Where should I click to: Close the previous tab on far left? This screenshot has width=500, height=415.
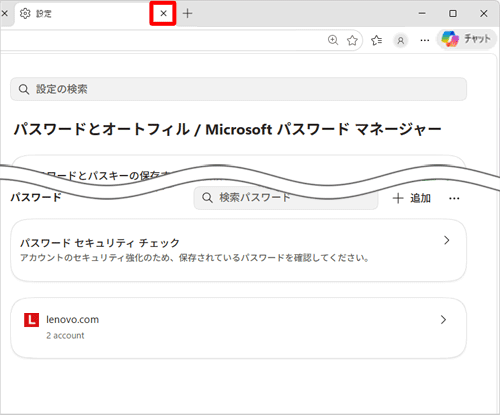coord(5,13)
